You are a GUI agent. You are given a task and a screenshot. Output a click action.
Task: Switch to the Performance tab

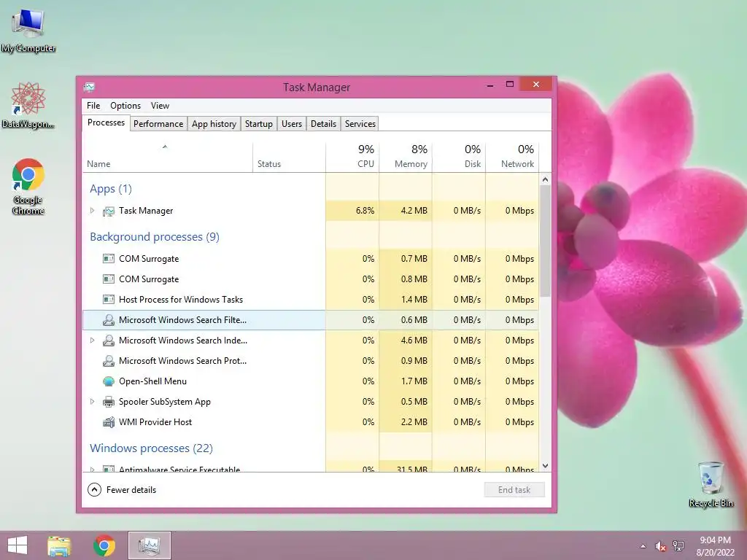158,124
